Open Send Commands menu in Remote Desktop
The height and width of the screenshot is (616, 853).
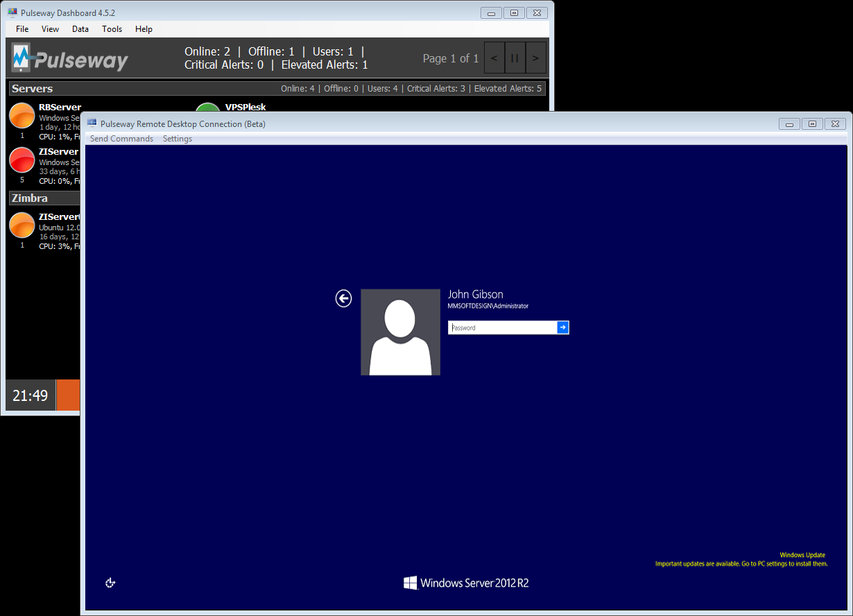tap(121, 139)
